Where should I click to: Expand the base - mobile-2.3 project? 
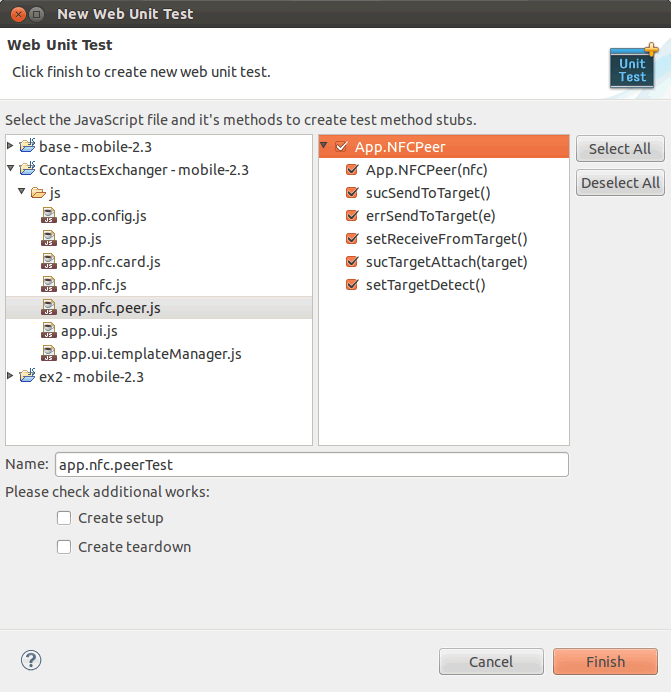click(11, 146)
